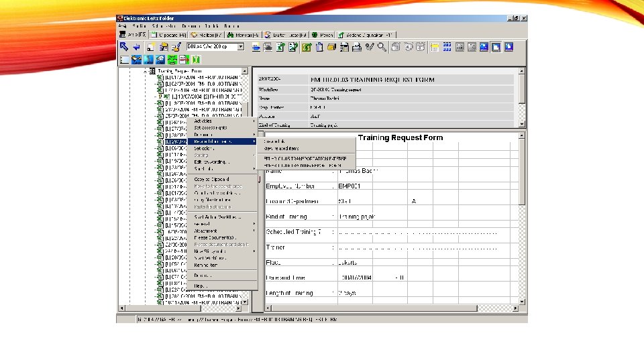Screen dimensions: 644x362
Task: Choose Start Adhoc Workflow in context menu
Action: (222, 217)
